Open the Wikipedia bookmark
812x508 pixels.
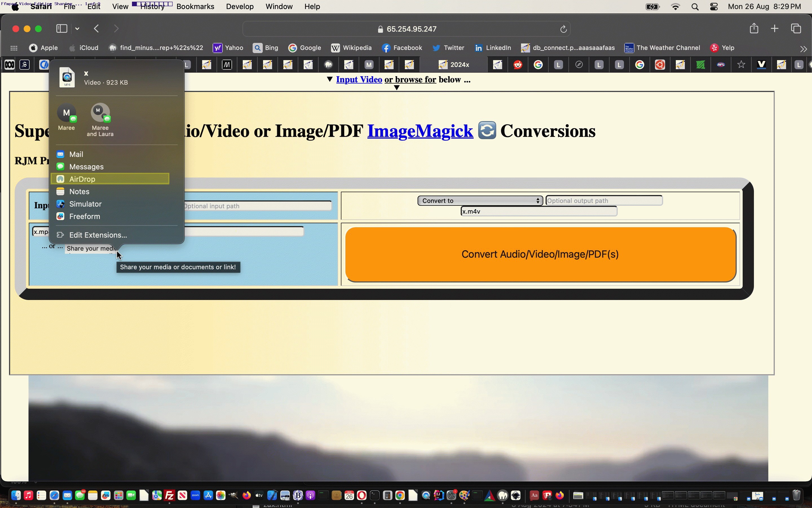(351, 48)
